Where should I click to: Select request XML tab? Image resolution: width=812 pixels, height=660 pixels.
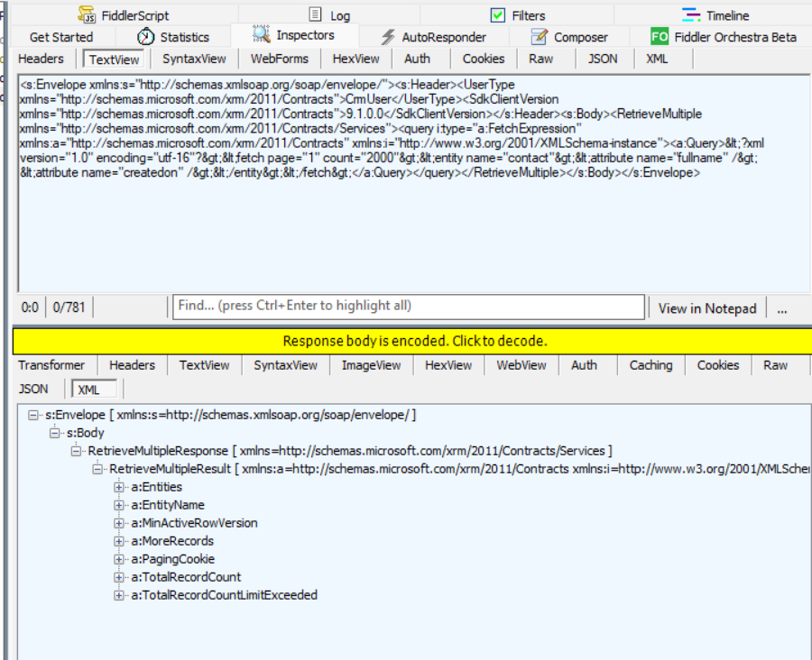pyautogui.click(x=657, y=59)
